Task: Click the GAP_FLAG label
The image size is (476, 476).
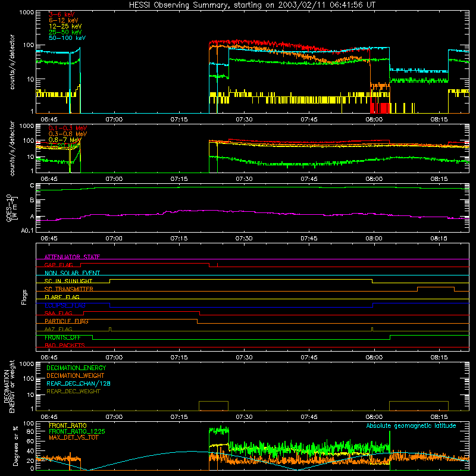Action: 58,265
